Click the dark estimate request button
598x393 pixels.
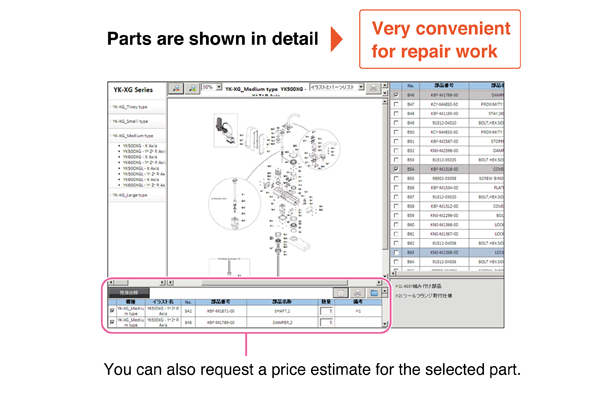coord(129,293)
